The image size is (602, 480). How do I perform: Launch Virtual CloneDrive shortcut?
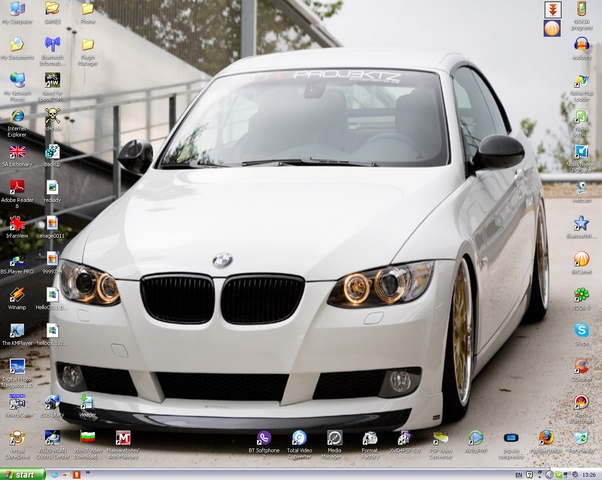point(17,444)
